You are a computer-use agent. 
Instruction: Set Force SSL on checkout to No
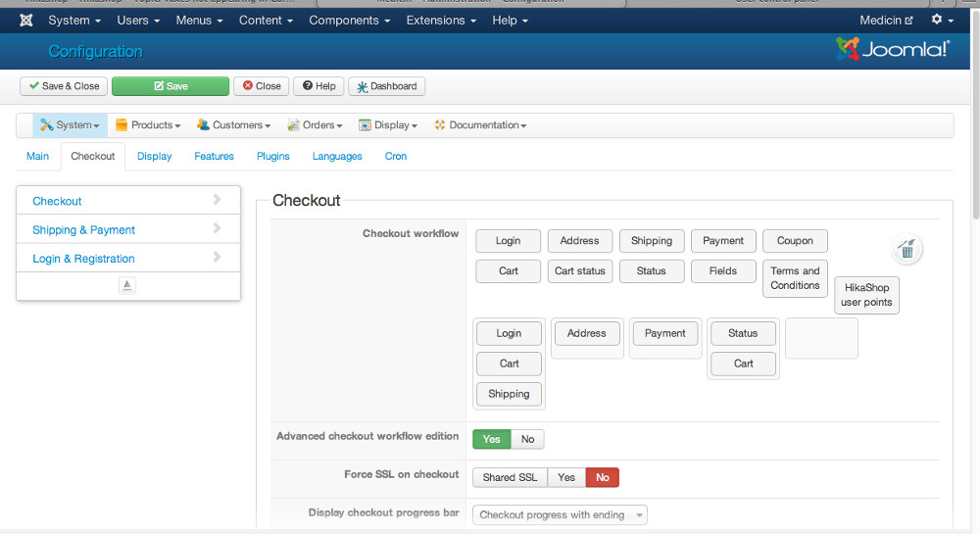point(602,477)
